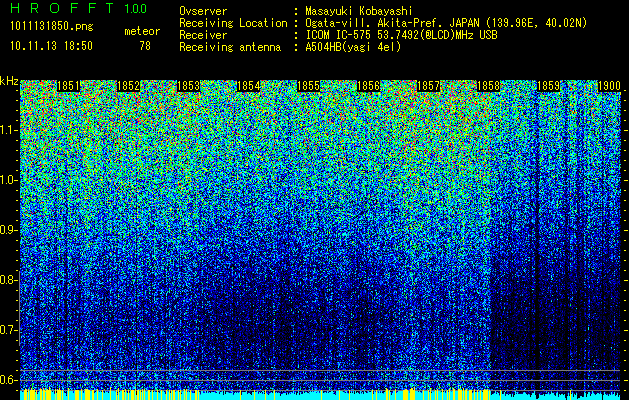Viewport: 629px width, 400px height.
Task: Click the meteor label
Action: tap(142, 31)
